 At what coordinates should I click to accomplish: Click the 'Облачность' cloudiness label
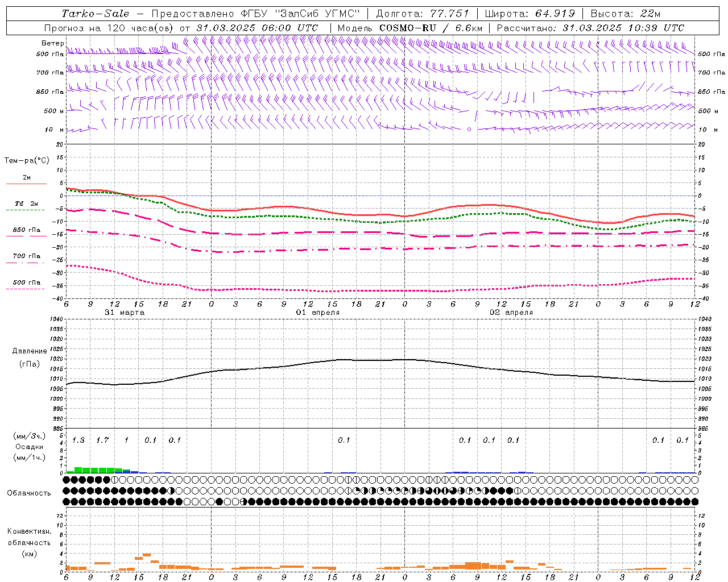click(x=29, y=493)
